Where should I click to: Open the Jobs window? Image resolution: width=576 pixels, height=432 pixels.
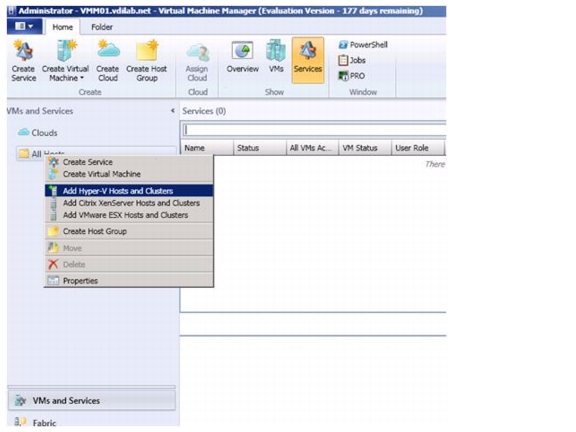tap(352, 60)
